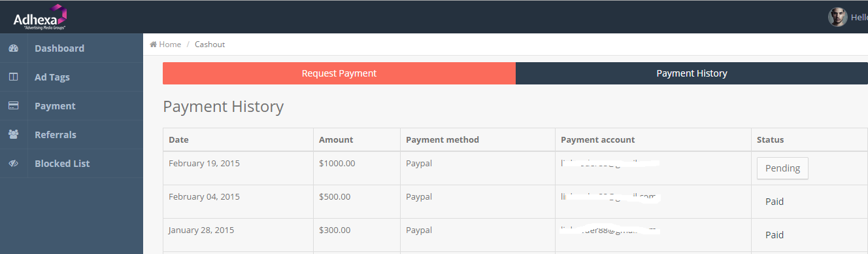The width and height of the screenshot is (868, 254).
Task: Switch to the Request Payment tab
Action: click(x=339, y=73)
